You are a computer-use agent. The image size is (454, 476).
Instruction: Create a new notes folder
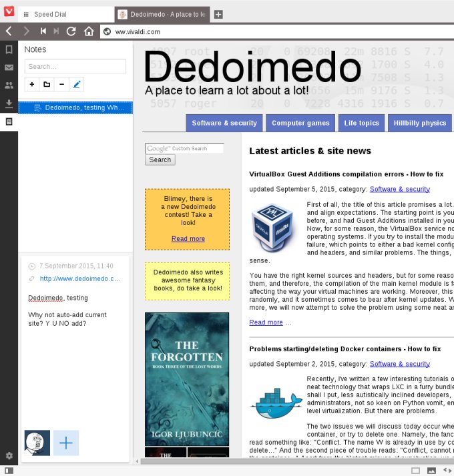(x=47, y=84)
